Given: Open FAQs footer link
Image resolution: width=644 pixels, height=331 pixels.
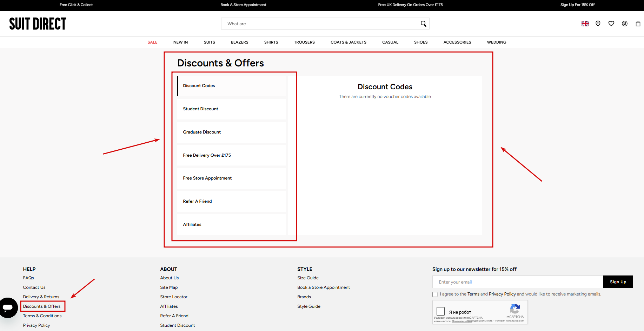Looking at the screenshot, I should tap(28, 278).
